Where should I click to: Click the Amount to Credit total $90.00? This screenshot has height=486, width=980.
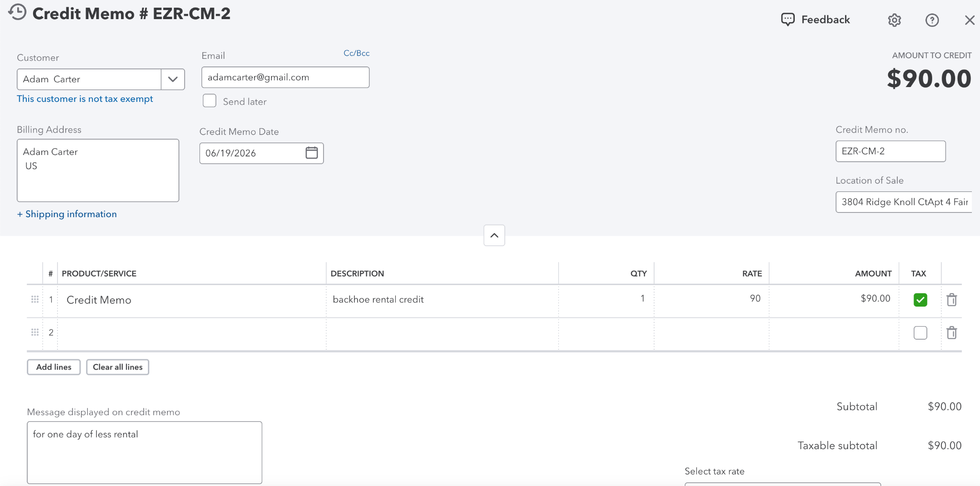tap(929, 78)
